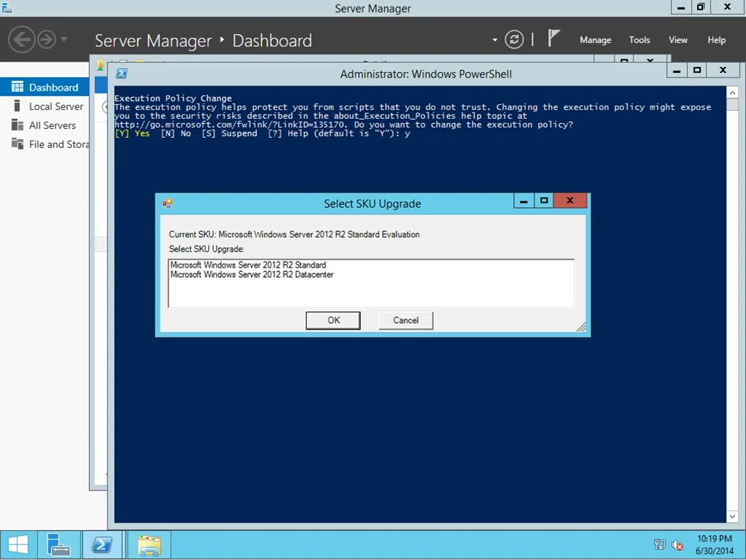Open the View menu
The image size is (746, 560).
click(678, 40)
